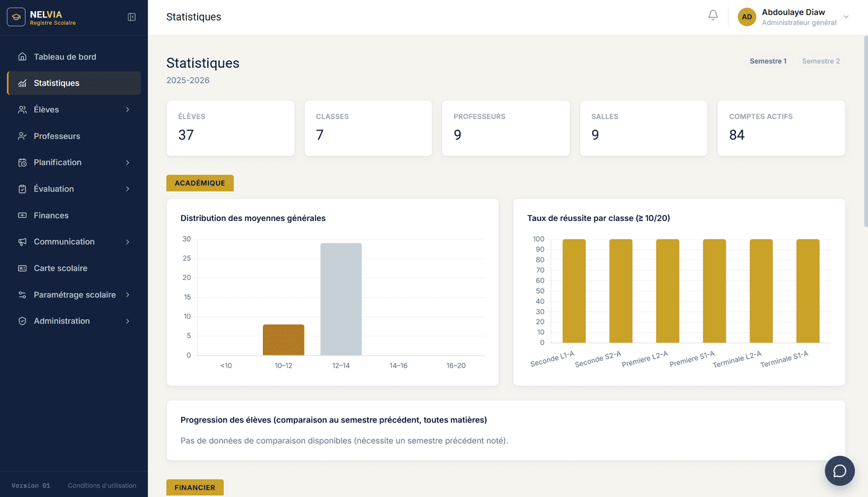The image size is (868, 497).
Task: Expand the Paramétrage scolaire chevron
Action: (128, 295)
